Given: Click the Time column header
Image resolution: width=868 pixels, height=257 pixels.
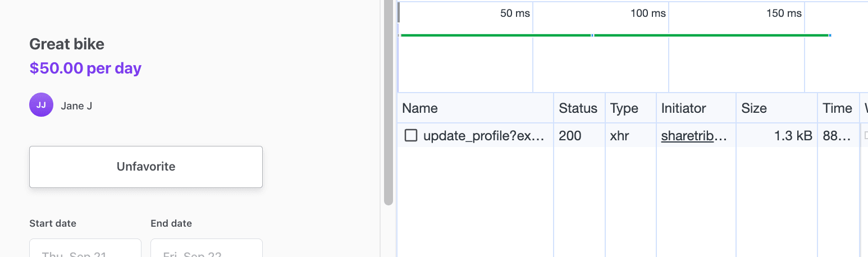Looking at the screenshot, I should click(x=837, y=108).
